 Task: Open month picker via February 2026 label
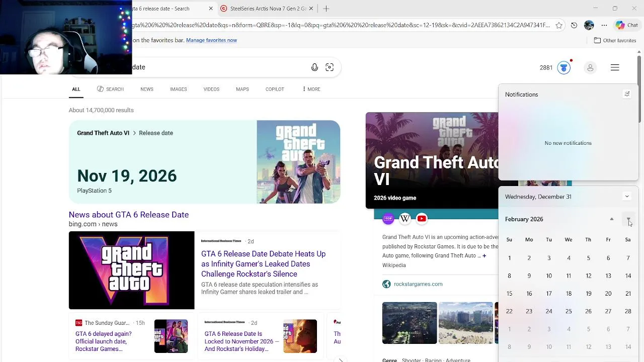point(524,219)
